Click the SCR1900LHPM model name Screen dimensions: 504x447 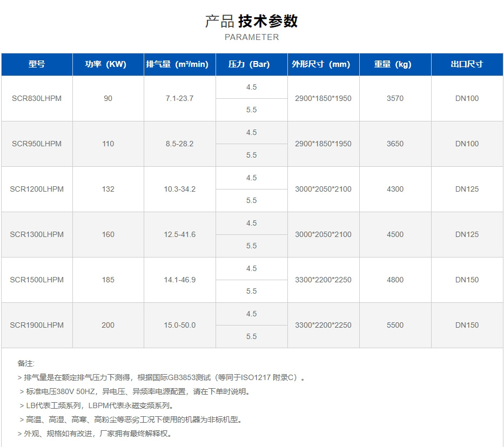click(x=37, y=326)
